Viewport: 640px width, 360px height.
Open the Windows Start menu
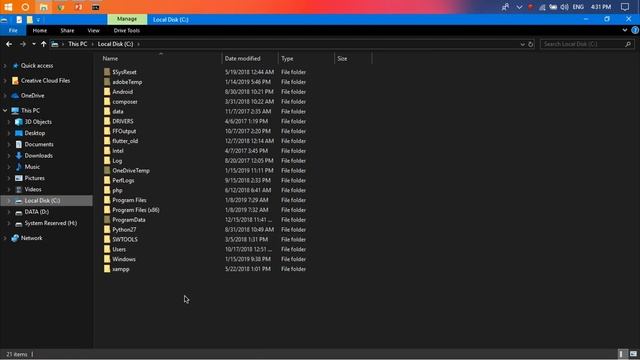(8, 7)
